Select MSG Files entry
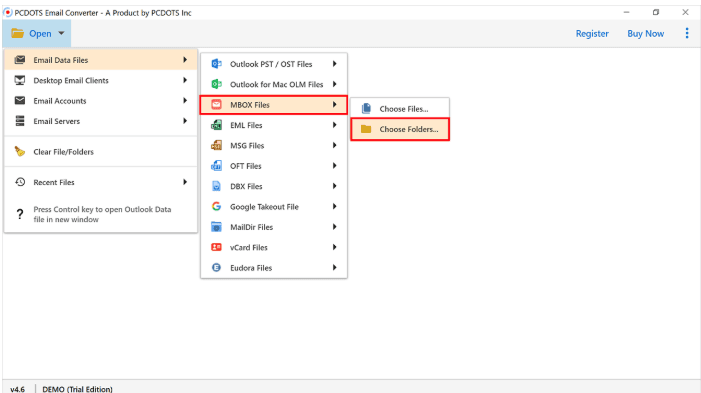This screenshot has height=393, width=701. (274, 145)
